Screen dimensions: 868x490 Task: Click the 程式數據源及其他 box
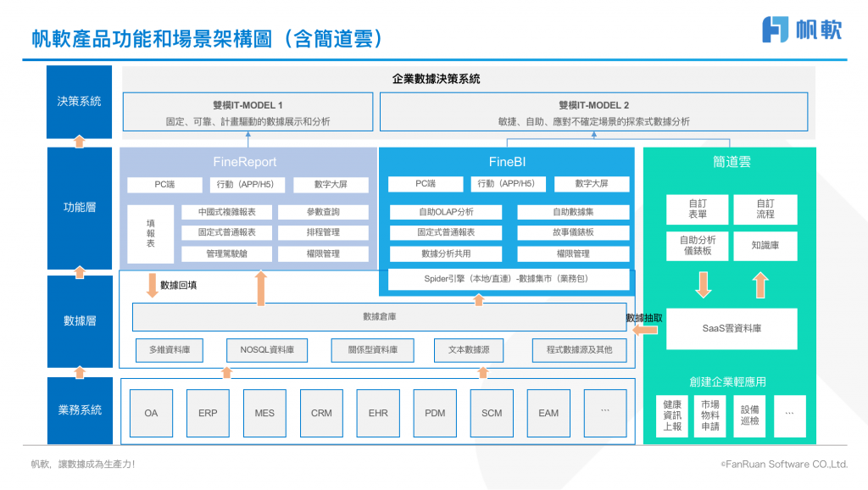click(x=580, y=350)
